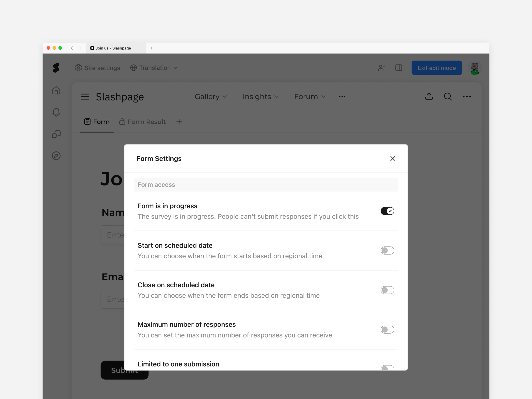Click the Site settings gear icon
Image resolution: width=532 pixels, height=399 pixels.
coord(78,68)
